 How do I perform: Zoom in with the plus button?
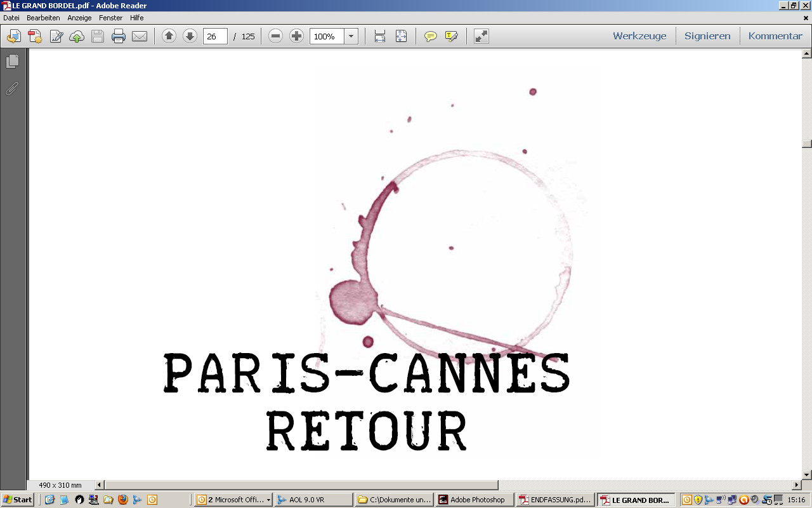coord(296,36)
